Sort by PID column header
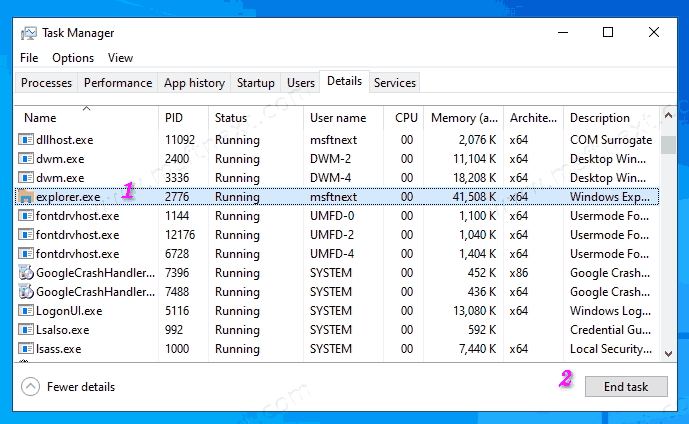689x424 pixels. tap(174, 118)
